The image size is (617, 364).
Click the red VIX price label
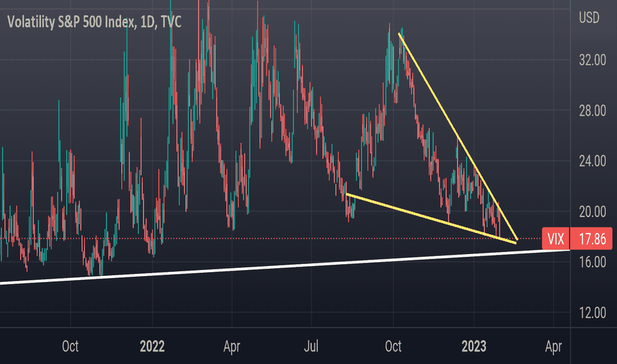pyautogui.click(x=555, y=239)
